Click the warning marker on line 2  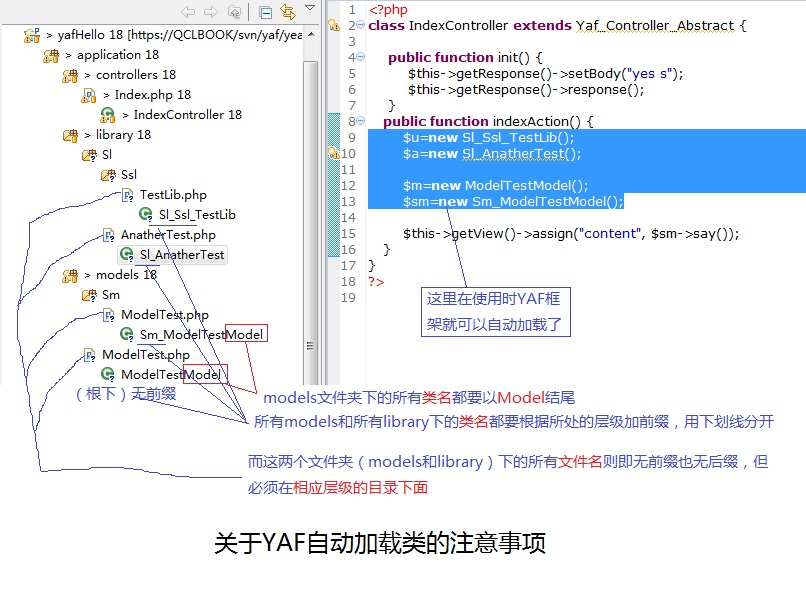[334, 25]
